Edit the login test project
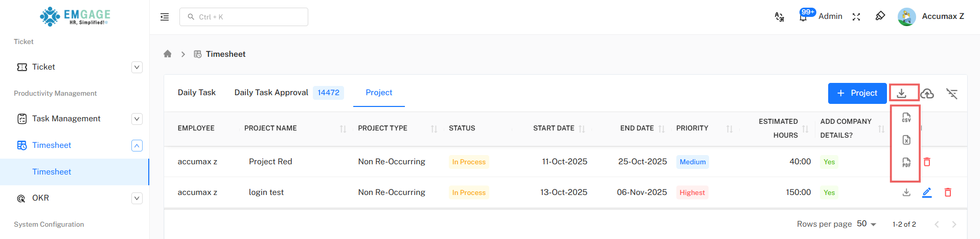Screen dimensions: 980x239 927,192
